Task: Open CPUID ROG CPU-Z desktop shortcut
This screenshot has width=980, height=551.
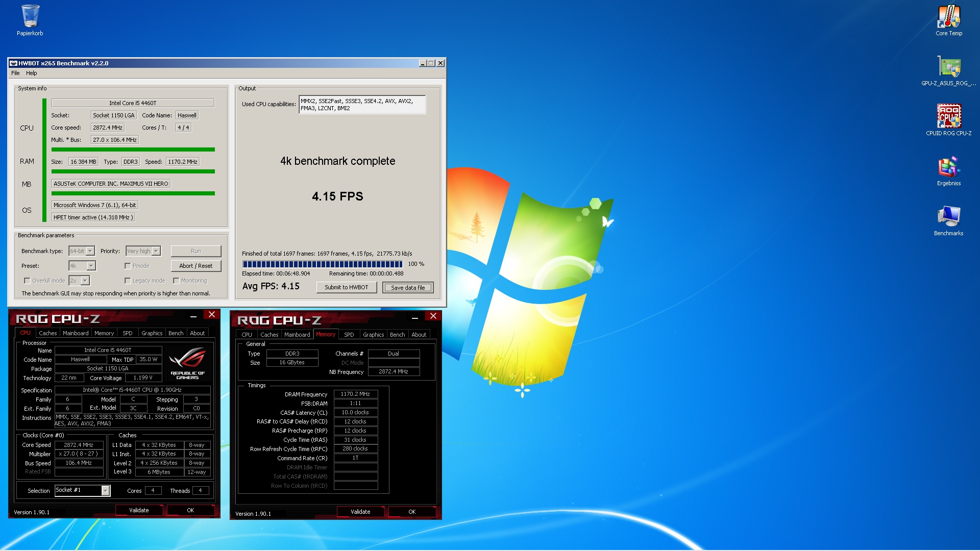Action: [x=949, y=120]
